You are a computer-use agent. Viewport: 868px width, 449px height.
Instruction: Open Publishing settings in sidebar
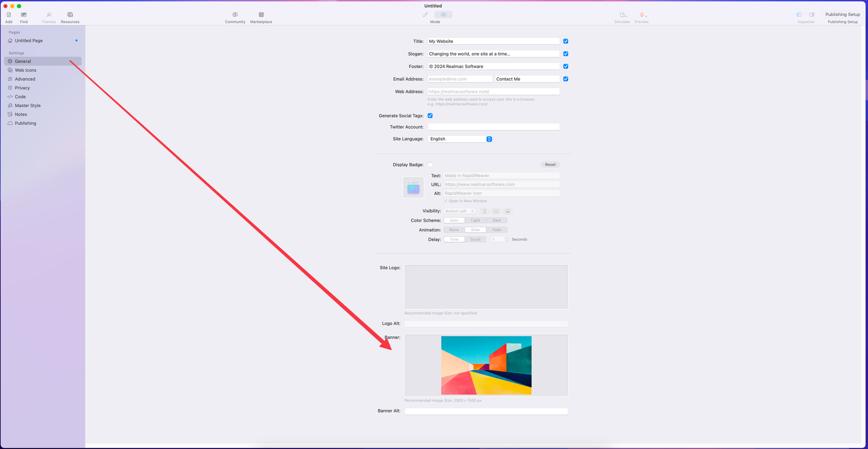(42, 123)
